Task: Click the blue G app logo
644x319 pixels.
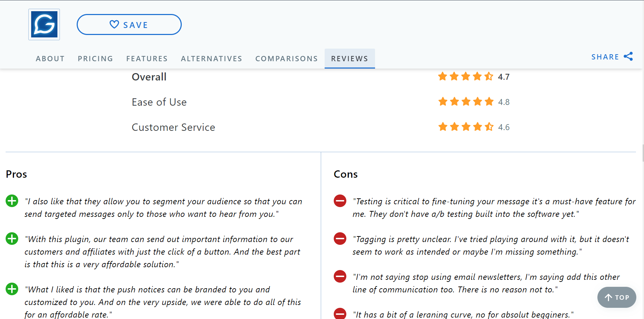Action: click(x=44, y=24)
